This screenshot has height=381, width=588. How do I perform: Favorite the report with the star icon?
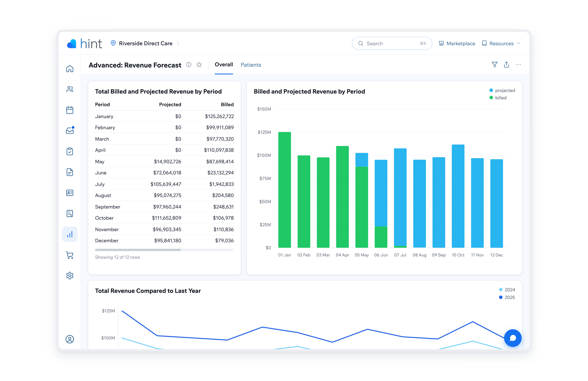(199, 65)
